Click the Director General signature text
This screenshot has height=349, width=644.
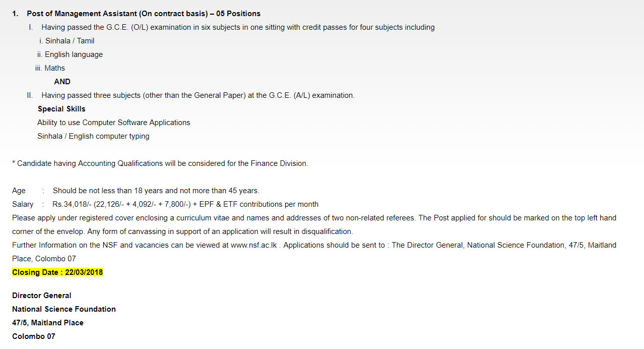pyautogui.click(x=42, y=296)
